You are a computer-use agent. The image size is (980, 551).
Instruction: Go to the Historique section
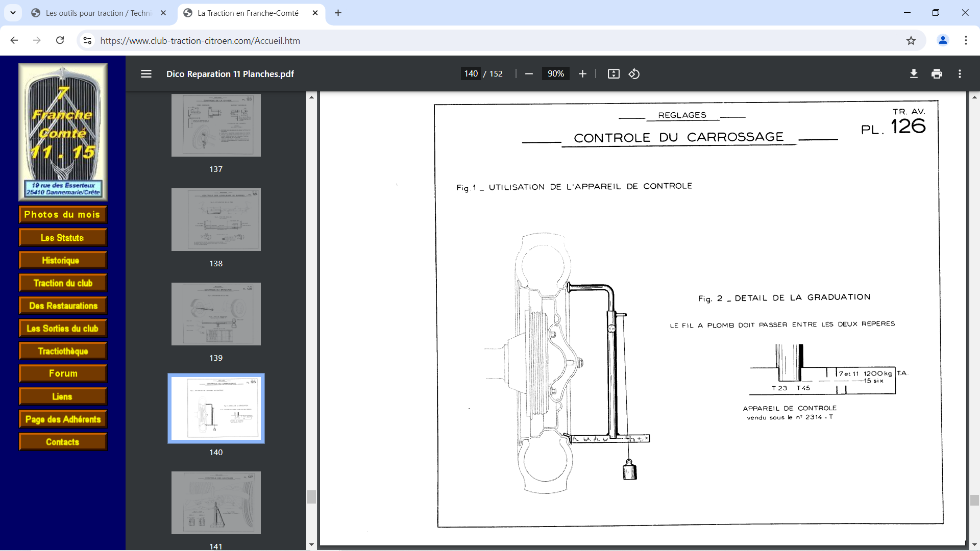[x=63, y=260]
